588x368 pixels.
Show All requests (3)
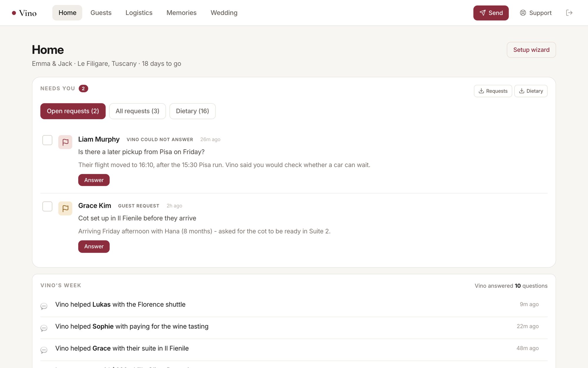point(137,111)
